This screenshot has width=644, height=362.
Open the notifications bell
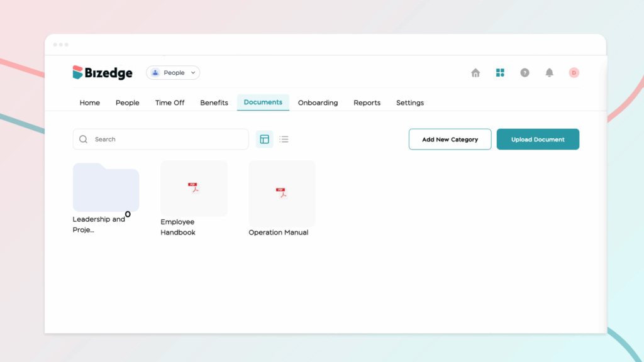[549, 73]
